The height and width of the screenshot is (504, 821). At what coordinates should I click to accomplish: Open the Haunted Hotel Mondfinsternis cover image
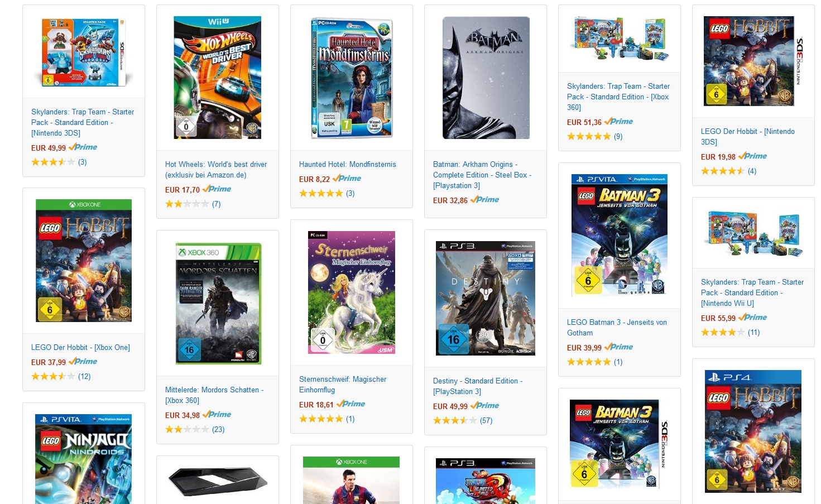click(x=352, y=78)
